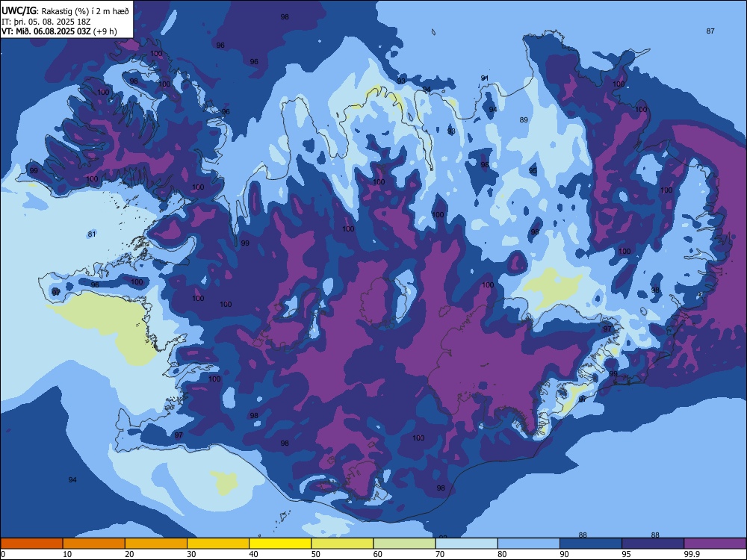Click the pale blue 70–80 legend swatch
The image size is (747, 560).
(466, 544)
